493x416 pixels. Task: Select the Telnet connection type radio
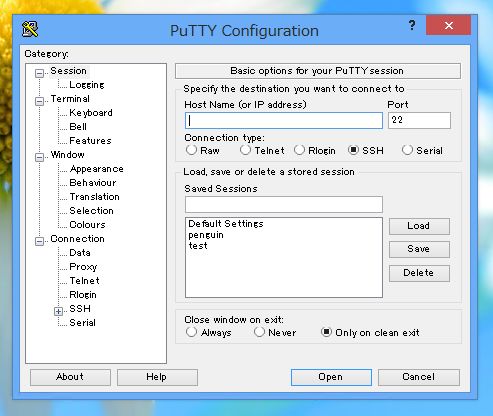coord(245,150)
